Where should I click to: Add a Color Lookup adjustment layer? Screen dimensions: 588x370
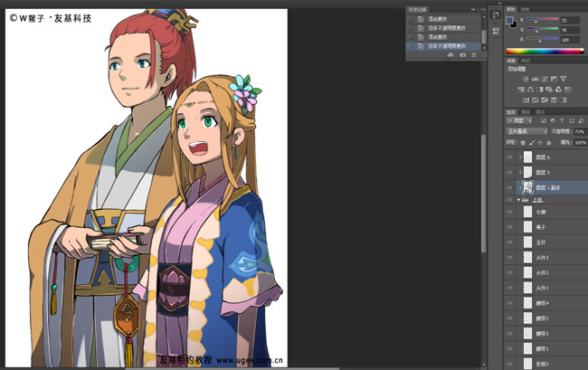568,90
